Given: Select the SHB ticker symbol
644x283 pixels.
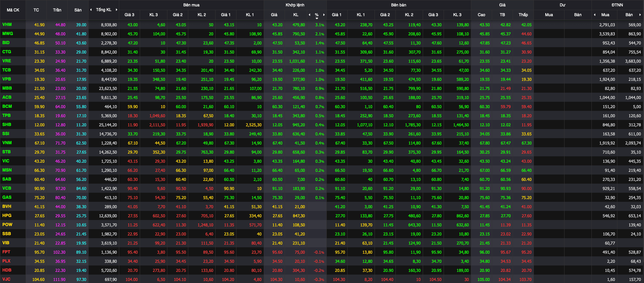Looking at the screenshot, I should click(x=7, y=125).
